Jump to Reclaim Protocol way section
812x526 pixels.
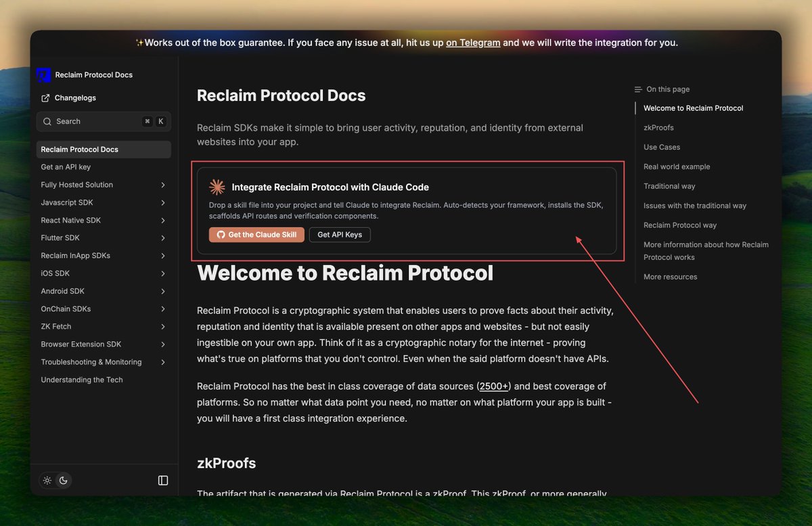pos(680,225)
